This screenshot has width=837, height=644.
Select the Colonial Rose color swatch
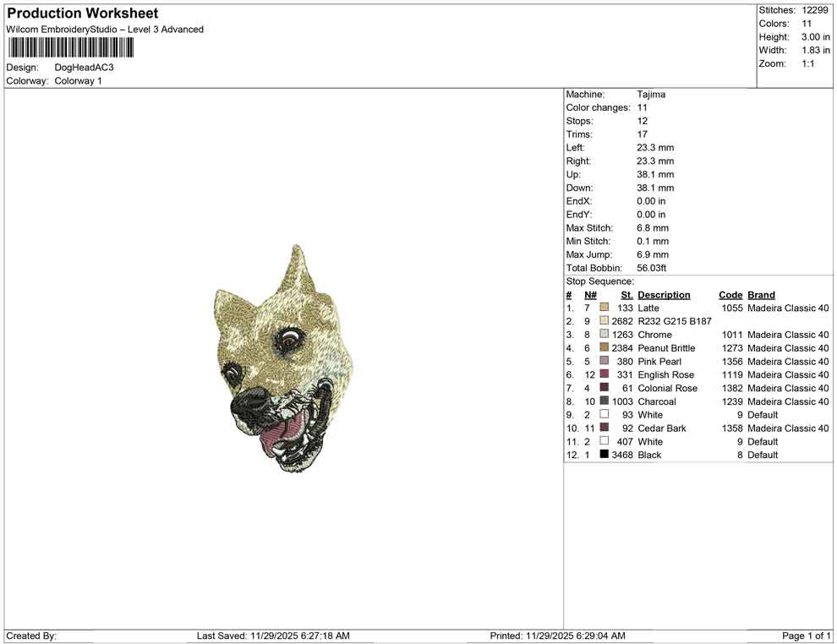coord(604,388)
